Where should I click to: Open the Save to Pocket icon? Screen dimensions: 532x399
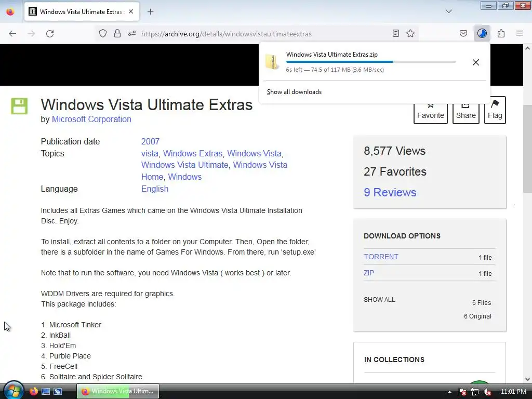point(463,33)
